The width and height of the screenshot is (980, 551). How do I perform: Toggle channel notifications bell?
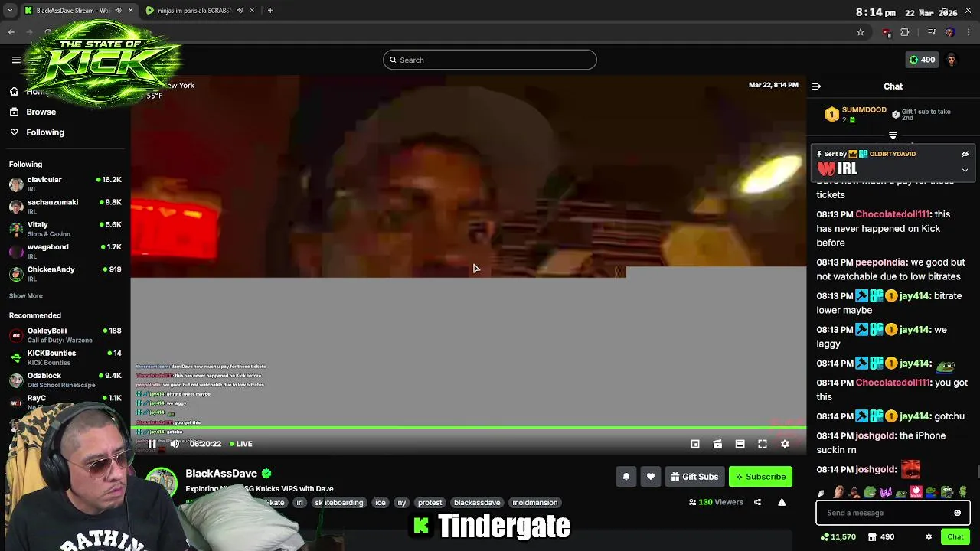coord(626,477)
